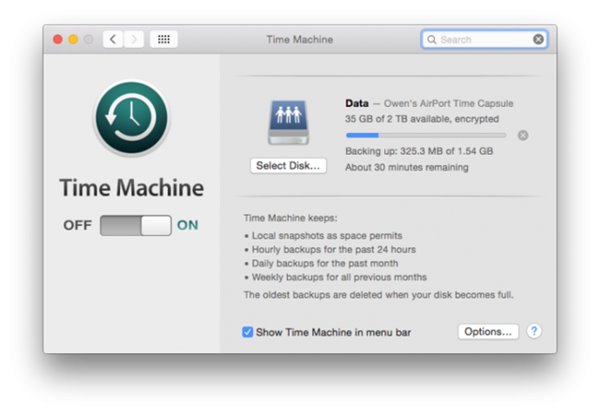Click "Hourly backups for the past 24 hours"
600x415 pixels.
click(x=334, y=249)
